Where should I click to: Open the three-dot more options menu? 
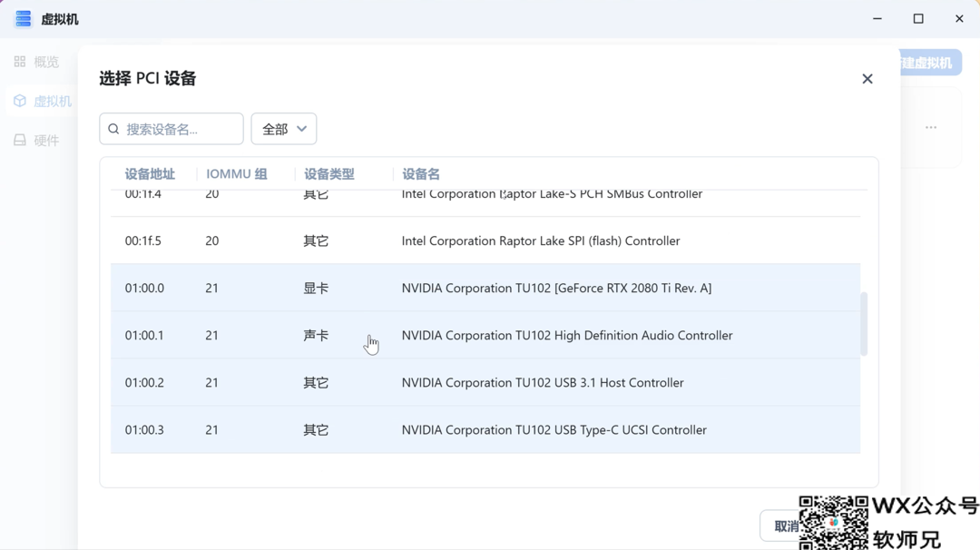click(931, 127)
